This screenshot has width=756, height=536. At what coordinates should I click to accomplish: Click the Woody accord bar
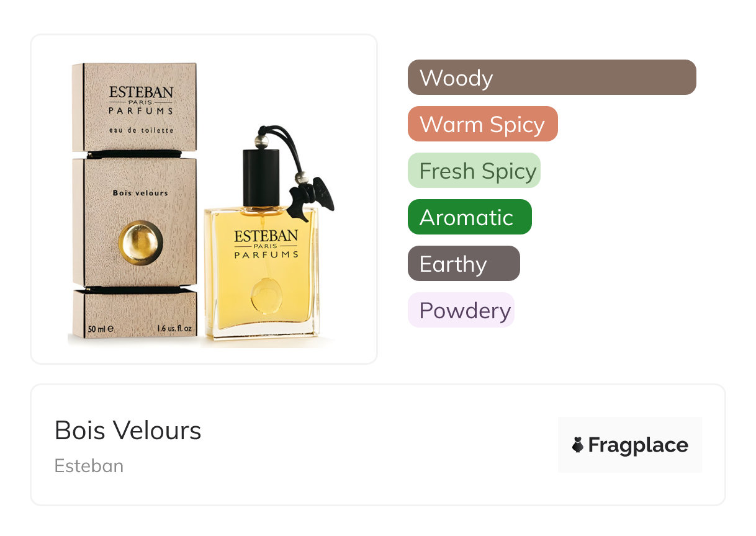coord(551,78)
